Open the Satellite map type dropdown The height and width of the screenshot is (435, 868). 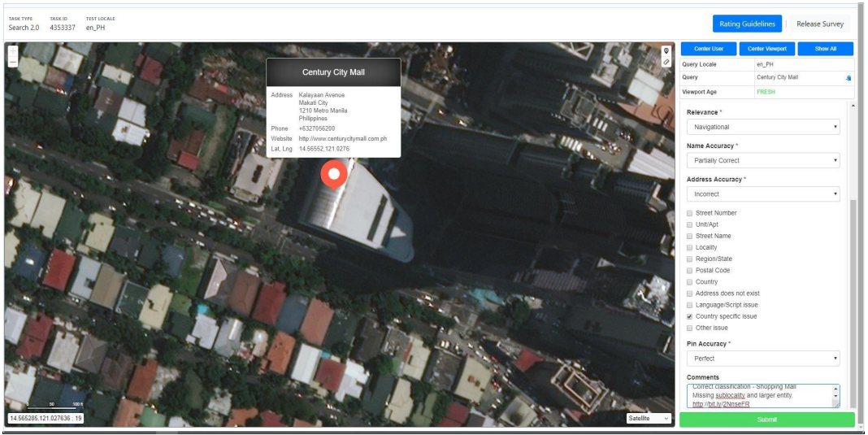[649, 419]
